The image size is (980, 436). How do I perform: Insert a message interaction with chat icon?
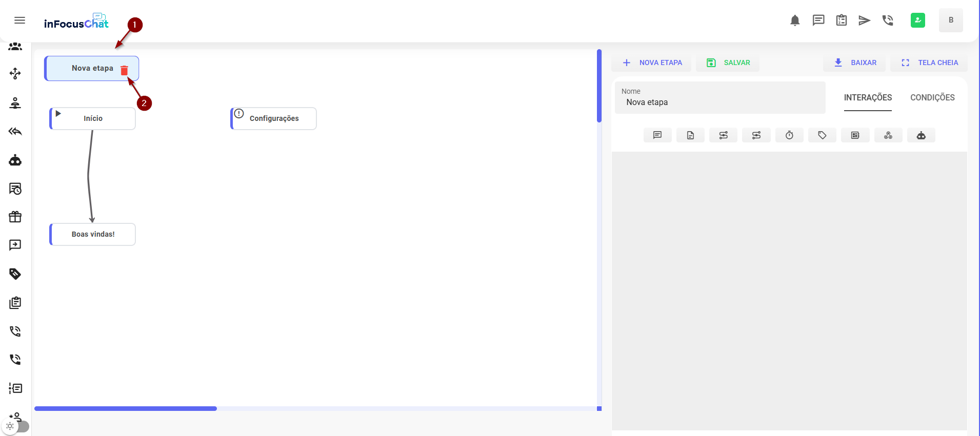click(x=657, y=135)
